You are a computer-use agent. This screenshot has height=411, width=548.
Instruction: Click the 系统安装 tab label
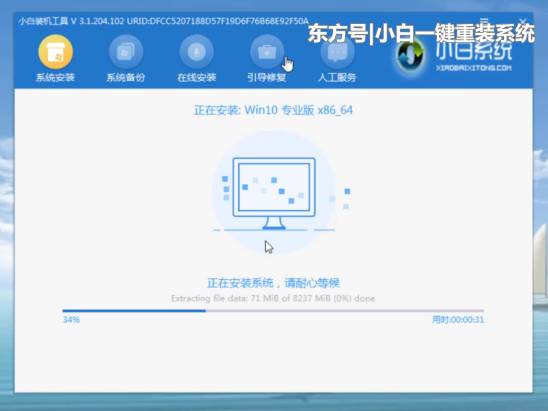[x=55, y=77]
